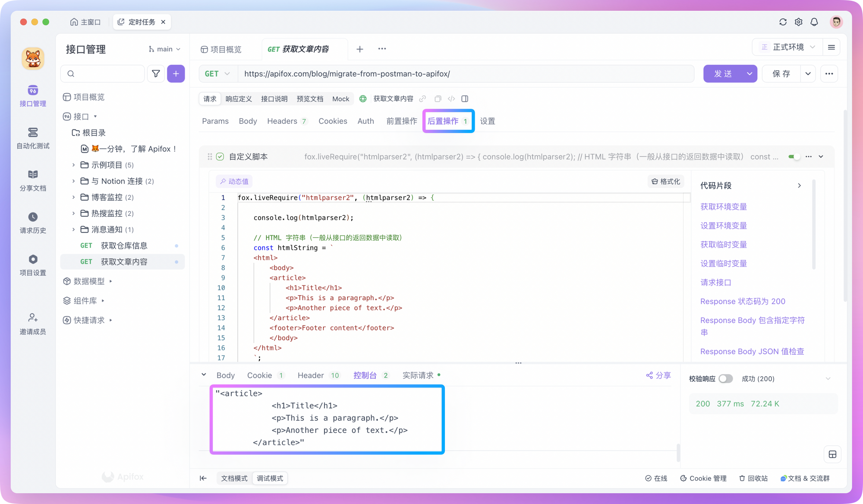Switch to the 响应定义 tab
The height and width of the screenshot is (504, 863).
tap(239, 99)
